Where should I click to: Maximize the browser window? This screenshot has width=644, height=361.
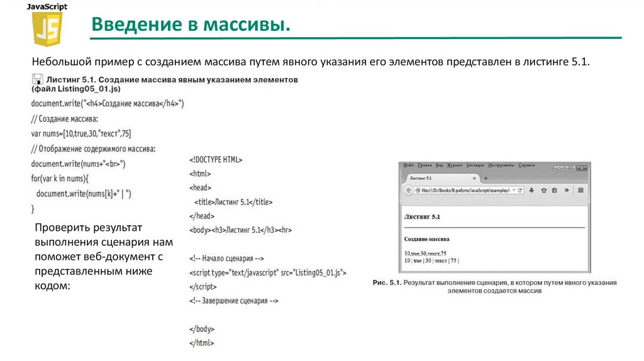coord(570,168)
